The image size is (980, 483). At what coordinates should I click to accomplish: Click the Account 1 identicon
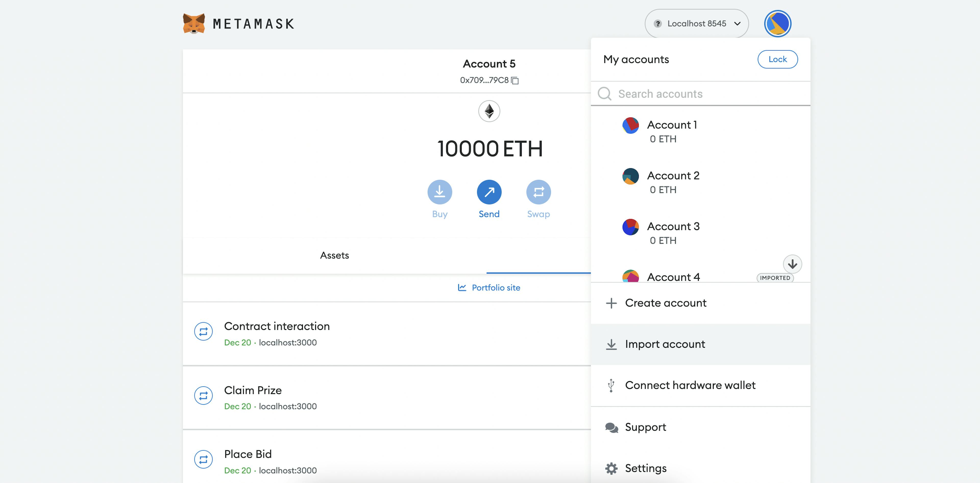click(x=630, y=125)
